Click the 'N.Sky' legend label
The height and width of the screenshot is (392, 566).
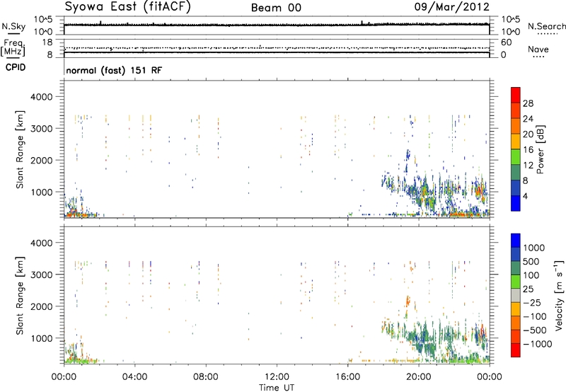pyautogui.click(x=13, y=26)
